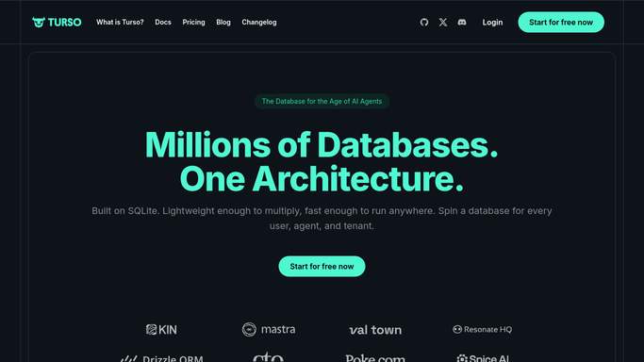Click the Turso logo in header
This screenshot has height=362, width=644.
coord(57,23)
